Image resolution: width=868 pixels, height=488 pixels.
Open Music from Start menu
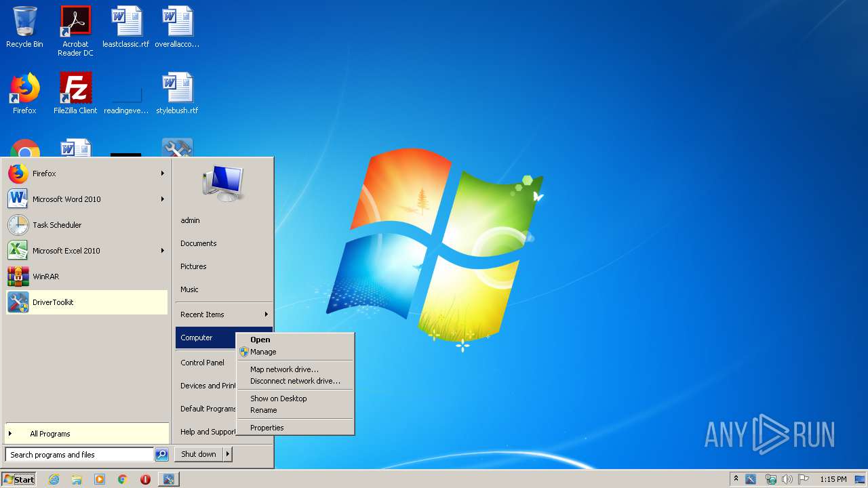[x=223, y=289]
